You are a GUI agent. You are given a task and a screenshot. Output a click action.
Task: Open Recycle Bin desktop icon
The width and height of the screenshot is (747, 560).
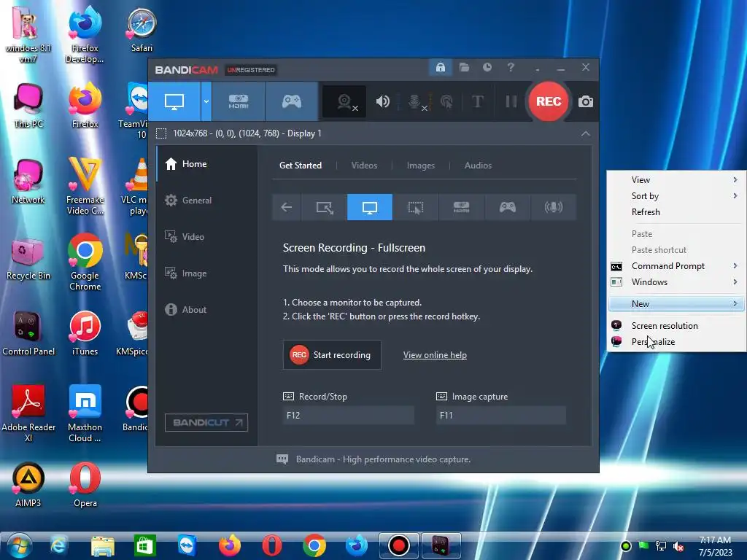pyautogui.click(x=28, y=258)
